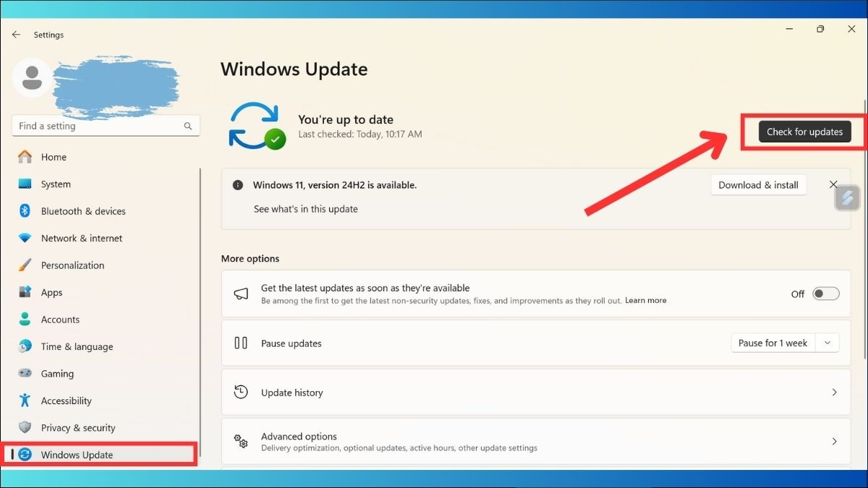Screen dimensions: 868x488
Task: Toggle Get the latest updates switch
Action: click(x=826, y=294)
